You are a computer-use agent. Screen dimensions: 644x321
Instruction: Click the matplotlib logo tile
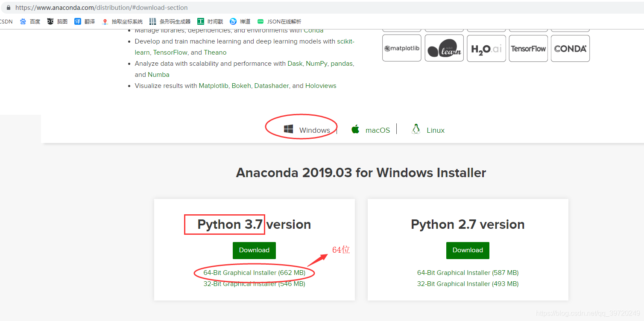pos(401,48)
